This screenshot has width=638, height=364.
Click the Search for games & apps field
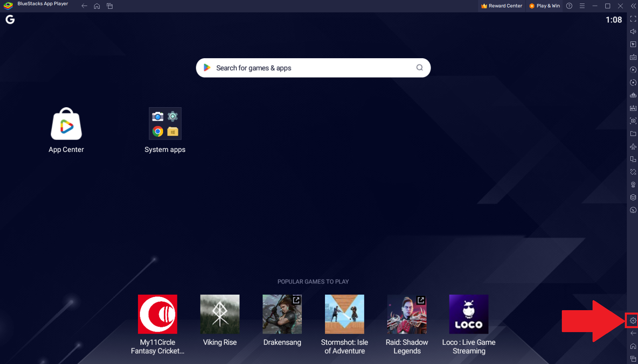click(313, 68)
